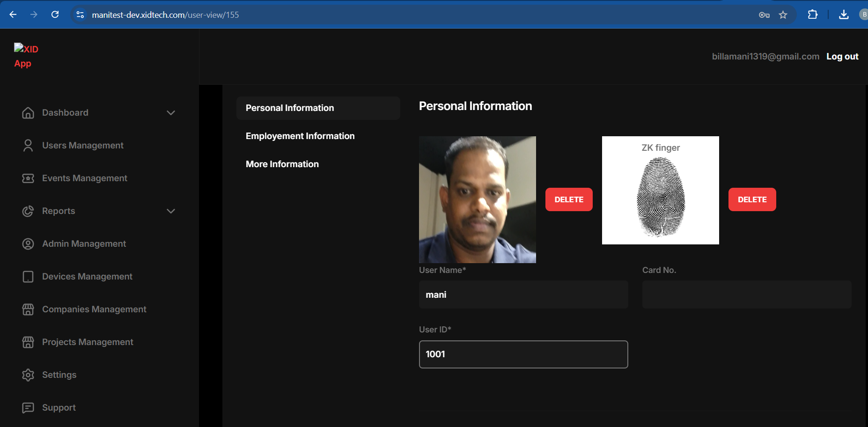The width and height of the screenshot is (868, 427).
Task: Open the ZK finger fingerprint thumbnail
Action: pyautogui.click(x=660, y=190)
